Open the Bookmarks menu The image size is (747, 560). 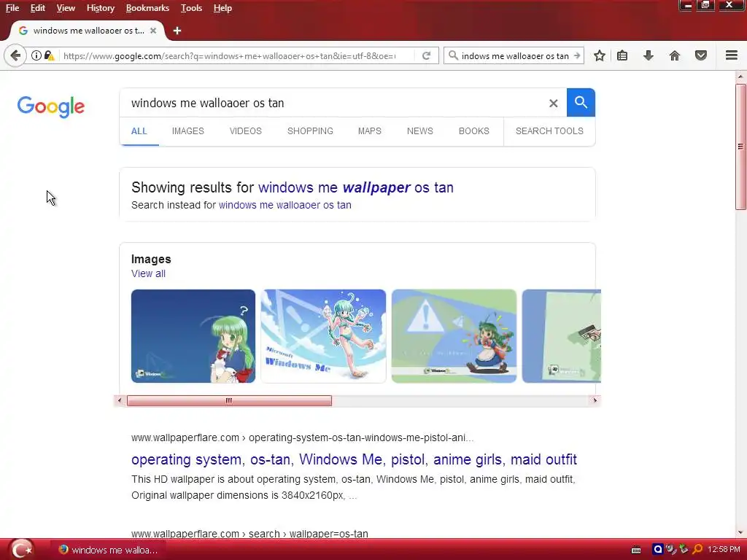click(147, 8)
